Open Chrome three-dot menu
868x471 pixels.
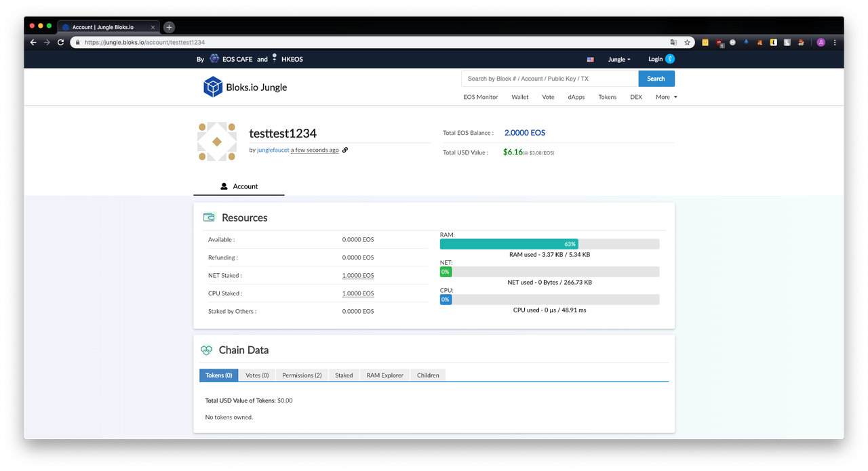[x=835, y=42]
